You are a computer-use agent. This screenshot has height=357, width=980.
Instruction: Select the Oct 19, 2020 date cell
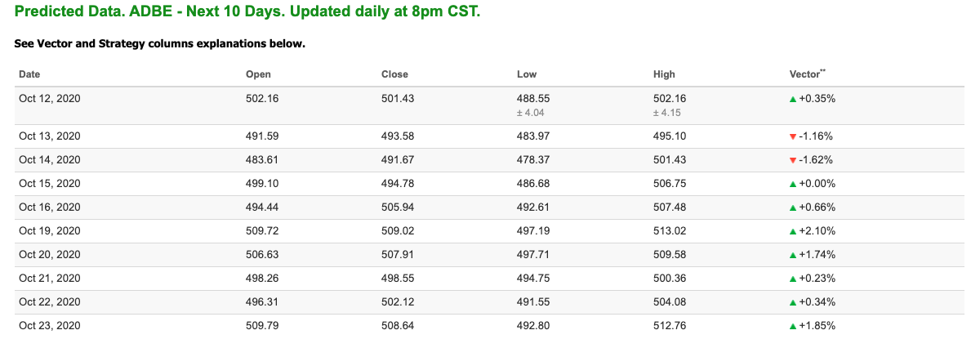coord(50,231)
